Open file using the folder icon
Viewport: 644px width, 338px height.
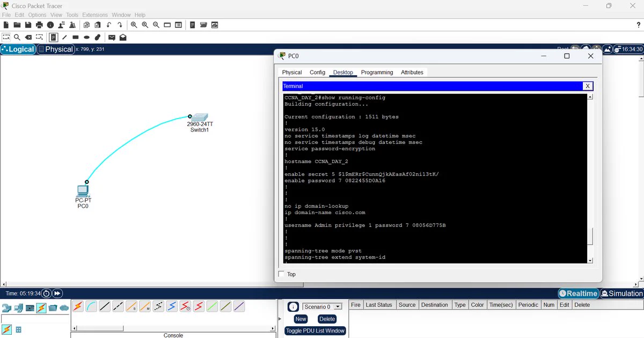tap(17, 25)
